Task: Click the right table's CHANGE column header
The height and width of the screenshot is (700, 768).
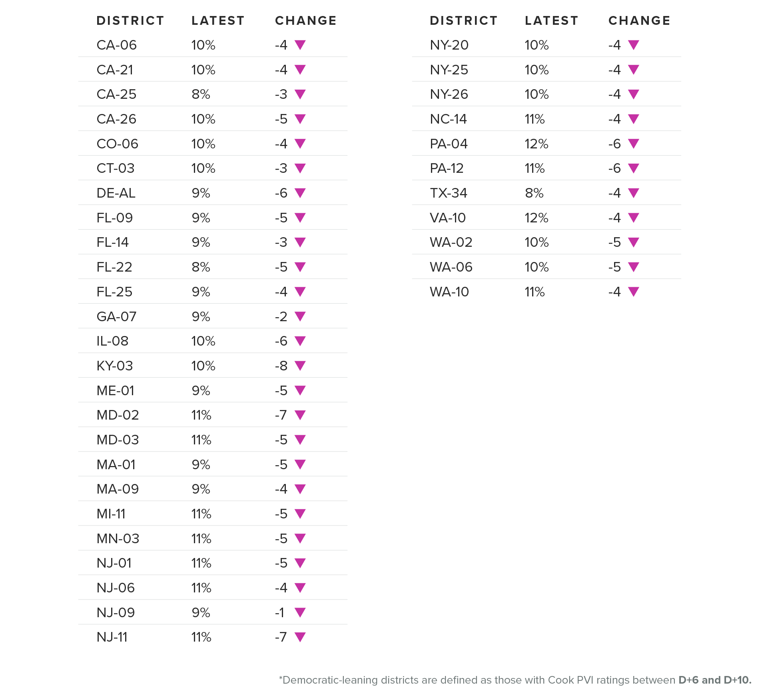Action: click(x=639, y=21)
